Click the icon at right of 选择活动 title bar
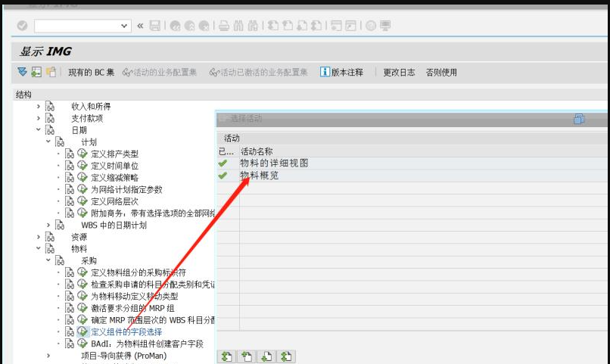Image resolution: width=610 pixels, height=364 pixels. click(x=579, y=119)
